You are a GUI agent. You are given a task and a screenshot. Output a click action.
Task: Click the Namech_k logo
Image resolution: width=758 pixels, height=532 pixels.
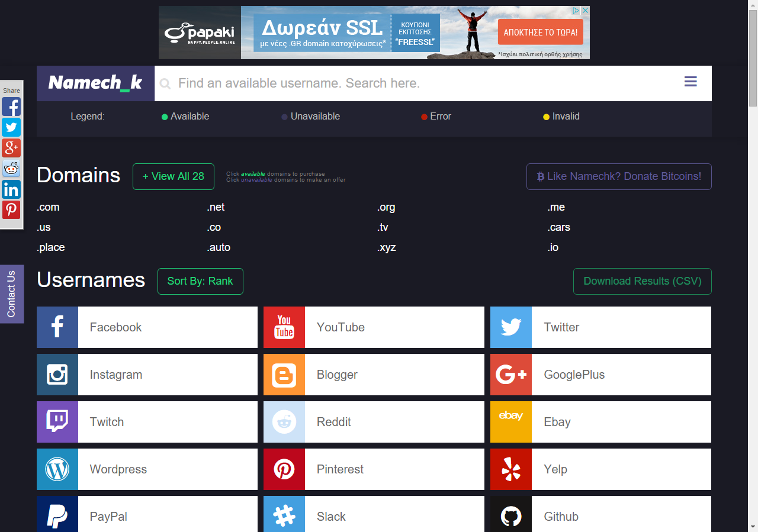[95, 83]
